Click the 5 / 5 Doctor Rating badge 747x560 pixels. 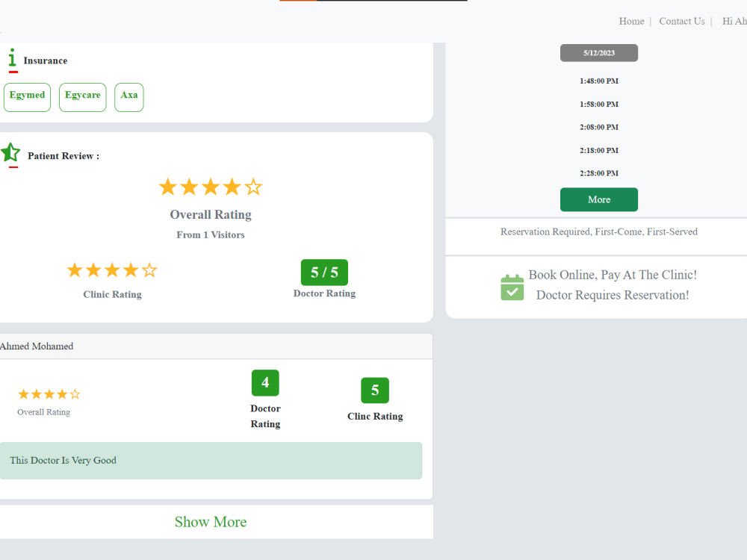(x=324, y=273)
